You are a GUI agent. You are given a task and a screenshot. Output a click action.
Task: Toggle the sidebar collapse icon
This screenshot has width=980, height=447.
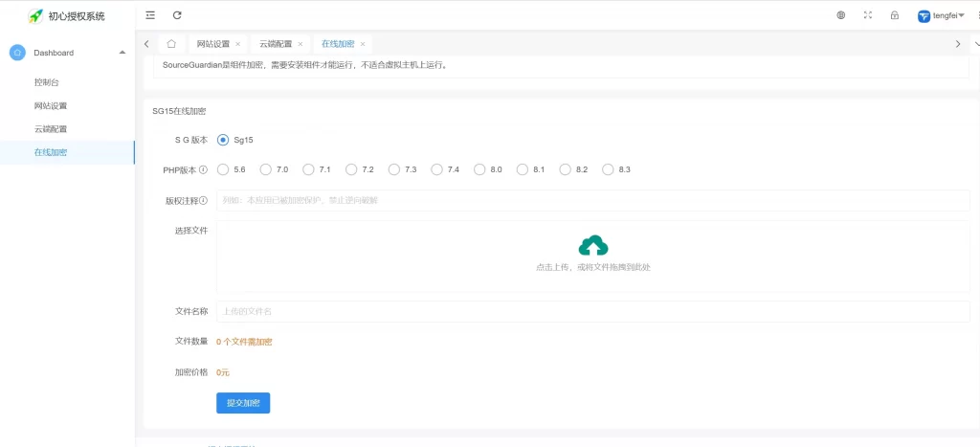coord(150,15)
